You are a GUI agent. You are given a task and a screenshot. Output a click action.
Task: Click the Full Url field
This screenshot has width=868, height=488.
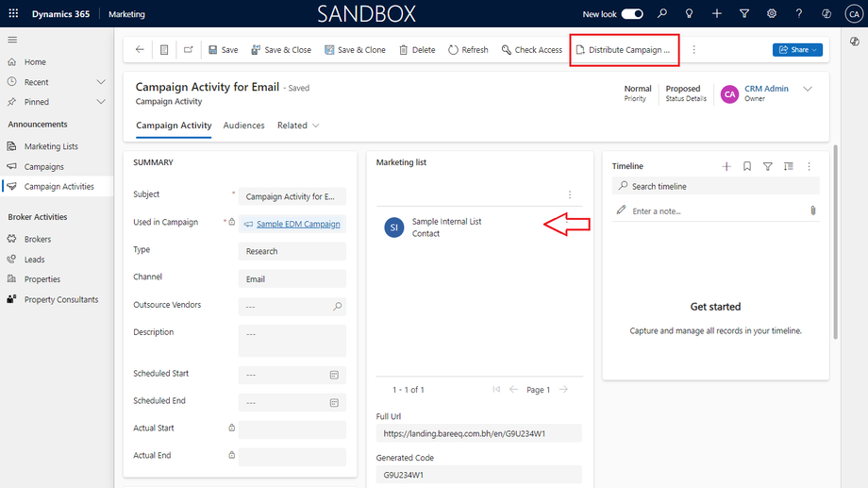(479, 433)
